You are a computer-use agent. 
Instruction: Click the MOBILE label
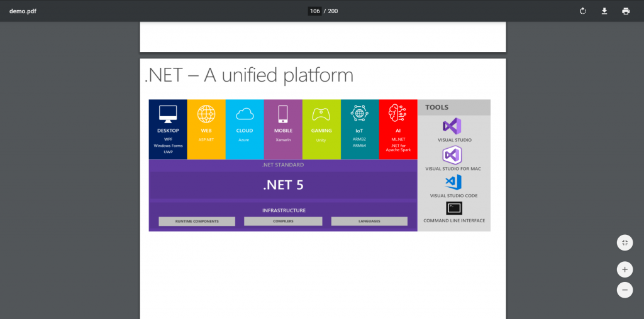pos(283,131)
